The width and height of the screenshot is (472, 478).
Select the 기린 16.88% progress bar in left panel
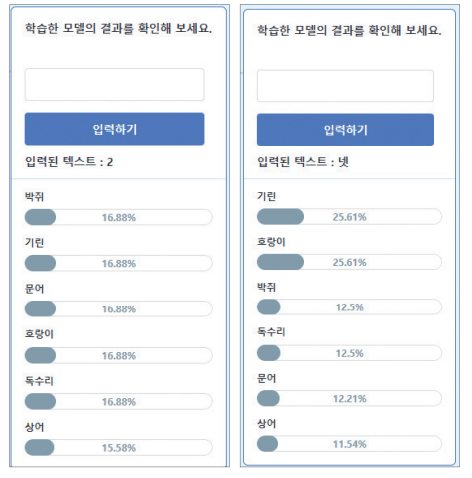click(119, 263)
